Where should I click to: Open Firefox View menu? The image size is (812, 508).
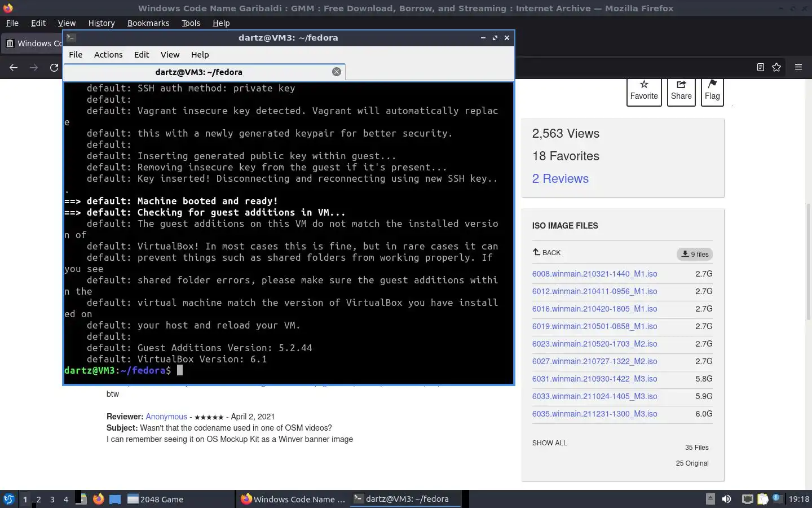click(67, 23)
